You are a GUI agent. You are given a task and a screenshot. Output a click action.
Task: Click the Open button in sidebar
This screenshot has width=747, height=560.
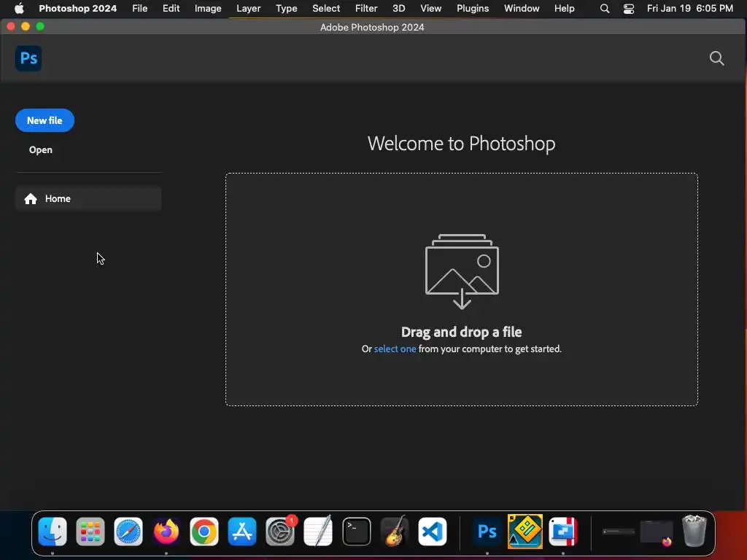[41, 149]
